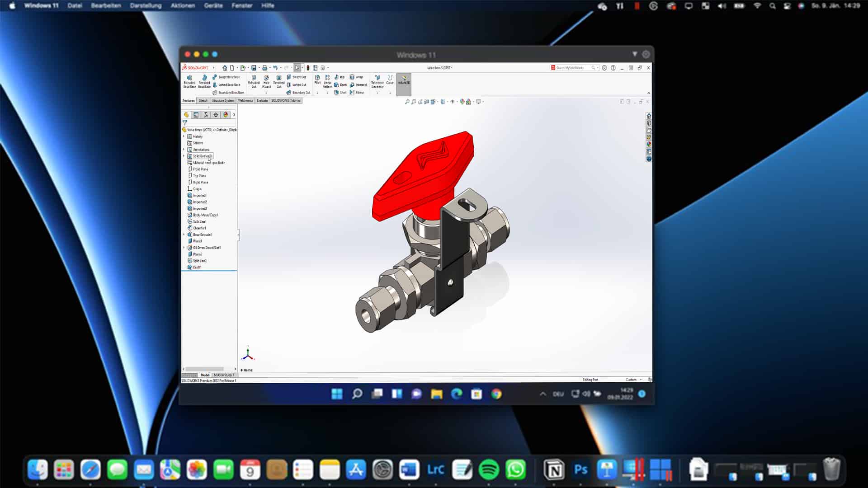Viewport: 868px width, 488px height.
Task: Select the Extruded Boss/Base tool
Action: pyautogui.click(x=189, y=81)
